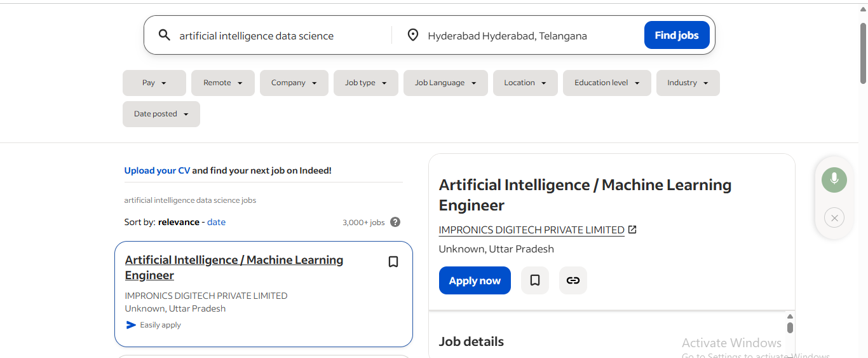Viewport: 868px width, 358px height.
Task: Click the search magnifier icon in job field
Action: 165,35
